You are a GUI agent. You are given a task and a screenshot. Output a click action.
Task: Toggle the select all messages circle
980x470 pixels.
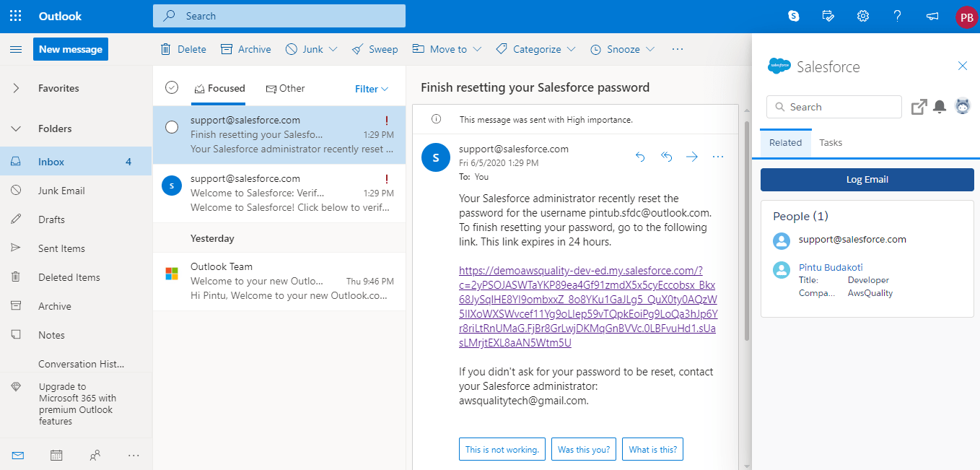[x=172, y=87]
